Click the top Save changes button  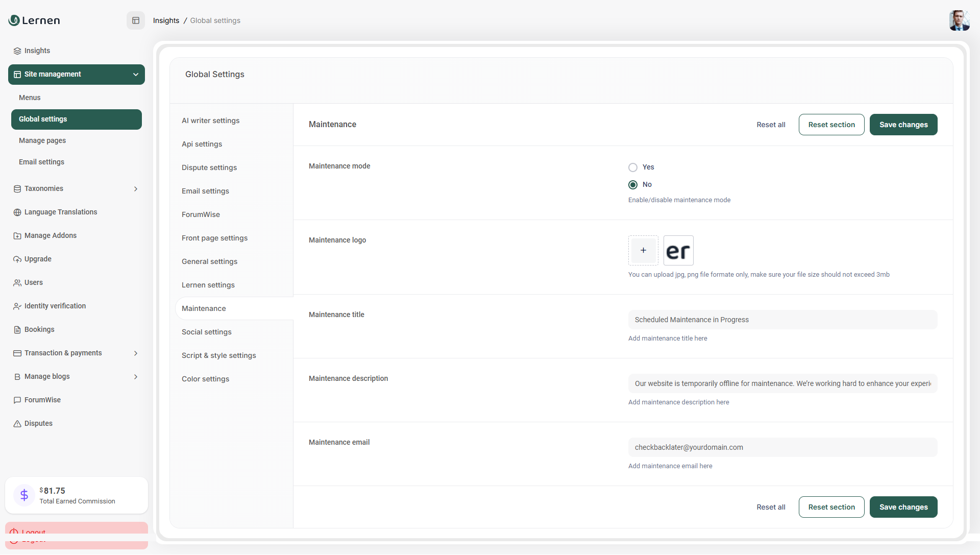pyautogui.click(x=903, y=125)
